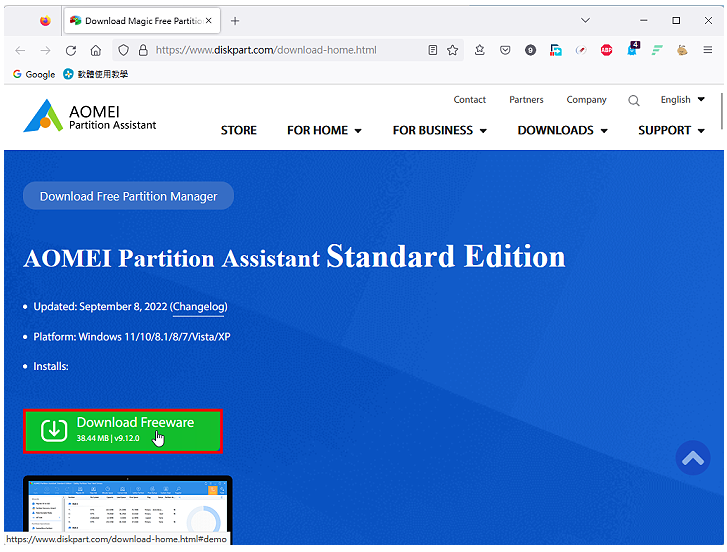Open the new tab plus button
The height and width of the screenshot is (552, 727).
(235, 21)
